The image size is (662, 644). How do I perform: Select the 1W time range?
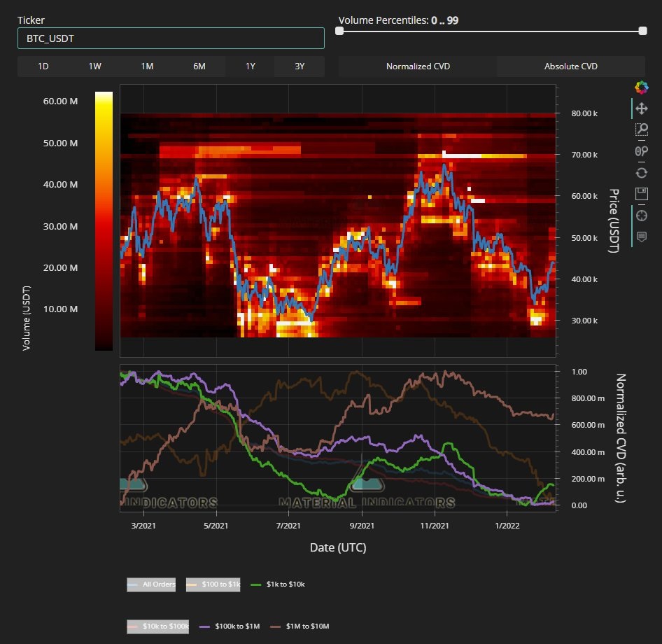(95, 66)
